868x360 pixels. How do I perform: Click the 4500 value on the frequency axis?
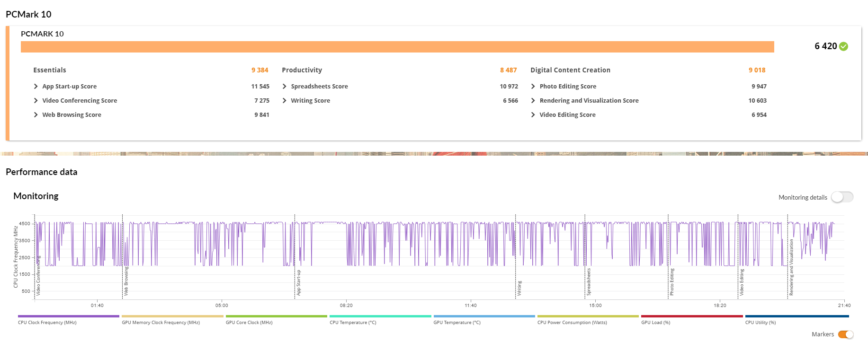click(25, 224)
